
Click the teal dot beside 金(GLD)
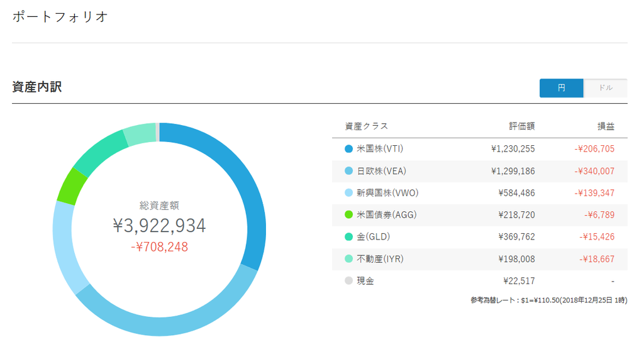click(348, 237)
